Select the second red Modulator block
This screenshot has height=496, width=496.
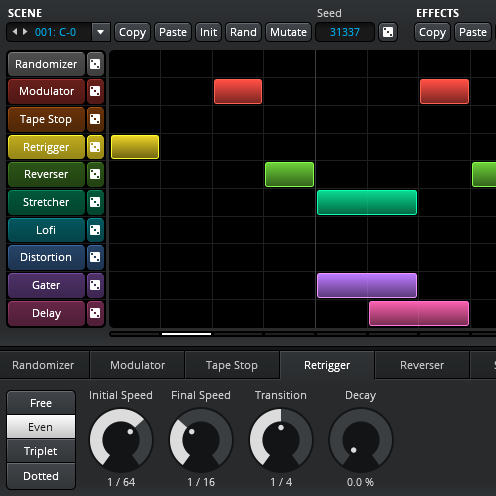tap(444, 91)
